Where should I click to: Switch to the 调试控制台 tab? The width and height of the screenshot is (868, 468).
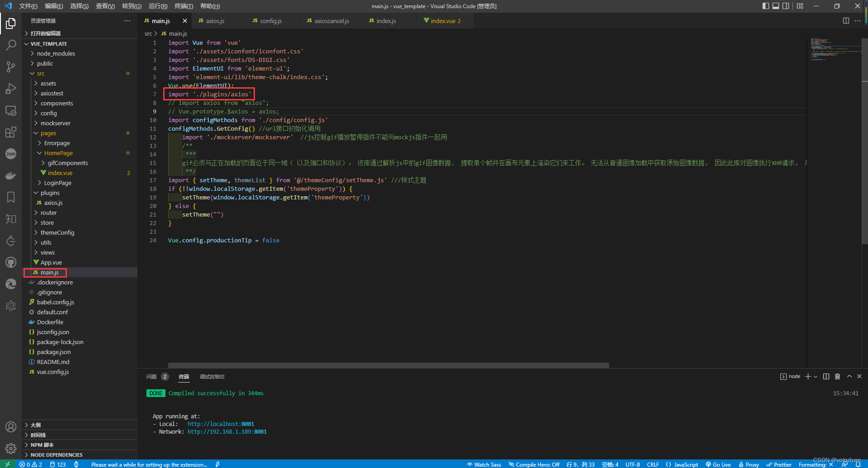212,376
